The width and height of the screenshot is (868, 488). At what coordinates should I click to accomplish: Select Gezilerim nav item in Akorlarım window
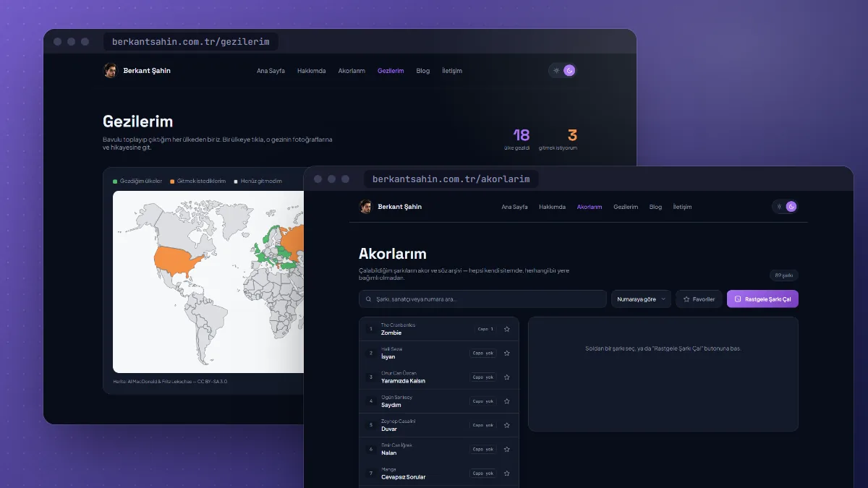click(626, 207)
